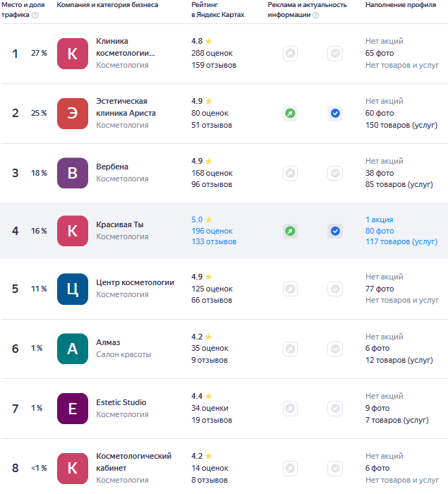The height and width of the screenshot is (494, 448).
Task: Select the company name 'Estetic Studio'
Action: 121,402
